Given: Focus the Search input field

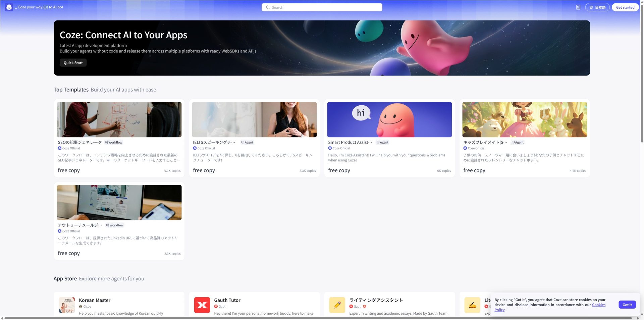Looking at the screenshot, I should (x=322, y=7).
